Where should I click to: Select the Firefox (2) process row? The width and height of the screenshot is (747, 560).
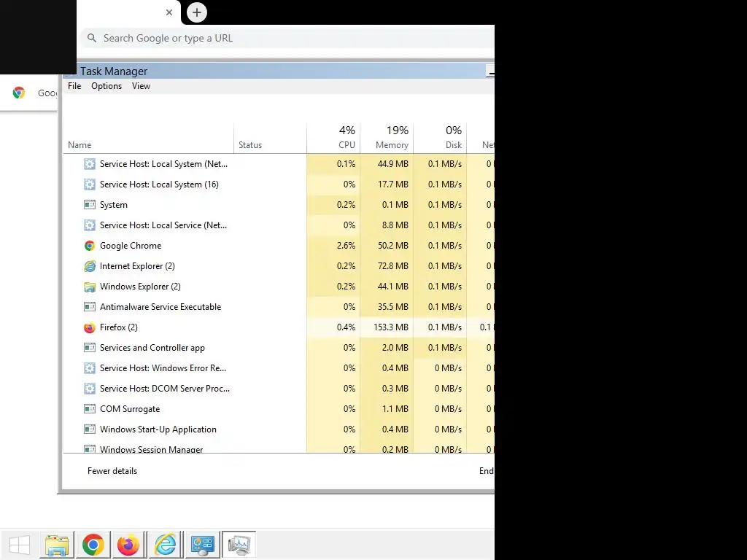click(x=279, y=327)
